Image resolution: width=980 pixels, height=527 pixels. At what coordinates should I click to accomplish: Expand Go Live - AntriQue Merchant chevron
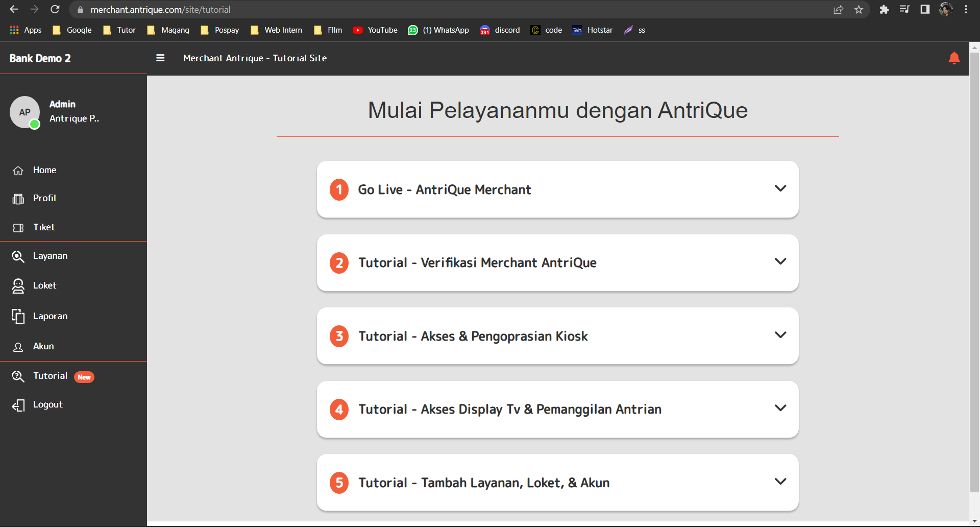coord(780,188)
